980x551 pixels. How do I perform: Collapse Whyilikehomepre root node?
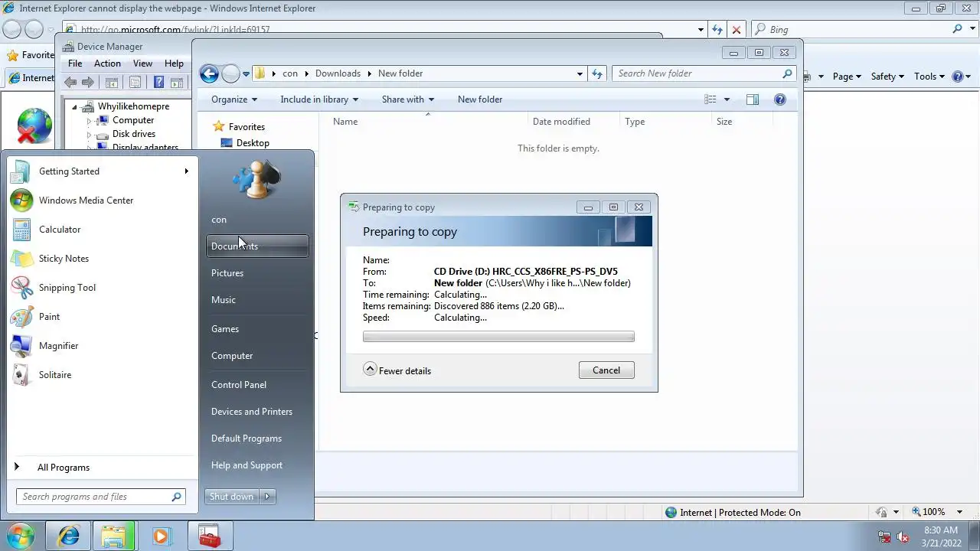pos(75,107)
